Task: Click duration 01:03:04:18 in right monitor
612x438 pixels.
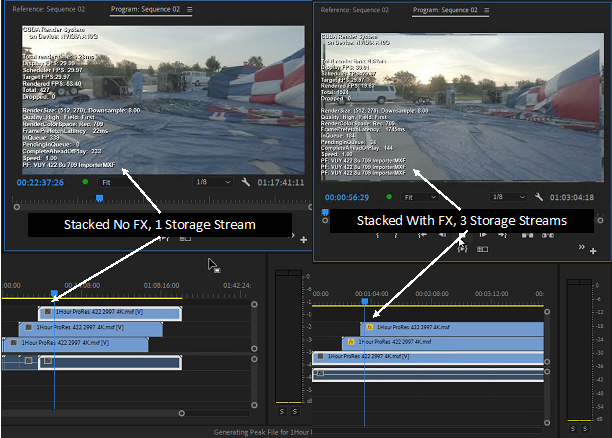Action: click(x=572, y=197)
